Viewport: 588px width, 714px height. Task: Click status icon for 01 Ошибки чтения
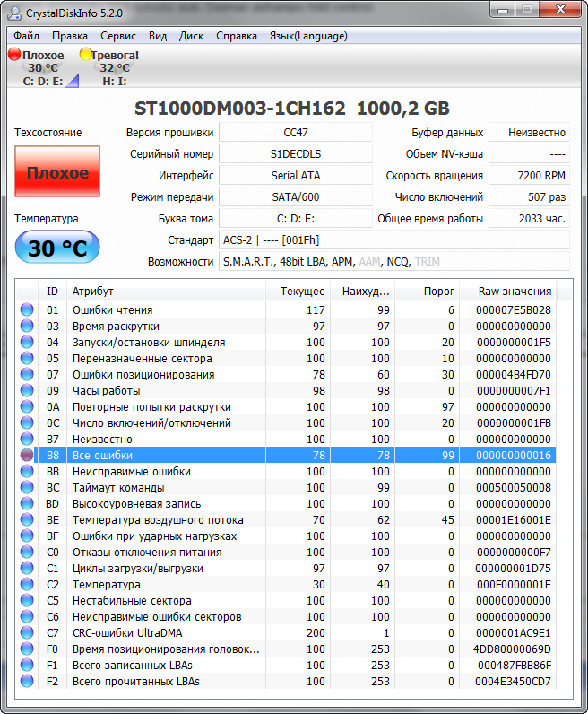[27, 309]
